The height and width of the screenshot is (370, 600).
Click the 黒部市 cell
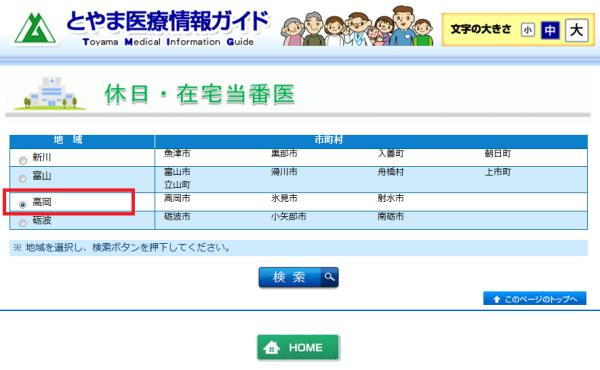284,153
